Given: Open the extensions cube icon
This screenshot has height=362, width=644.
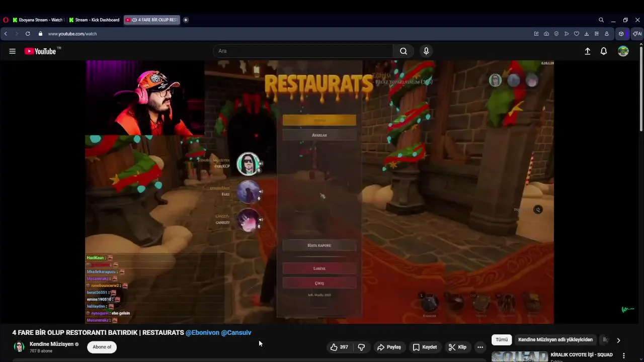Looking at the screenshot, I should (621, 34).
